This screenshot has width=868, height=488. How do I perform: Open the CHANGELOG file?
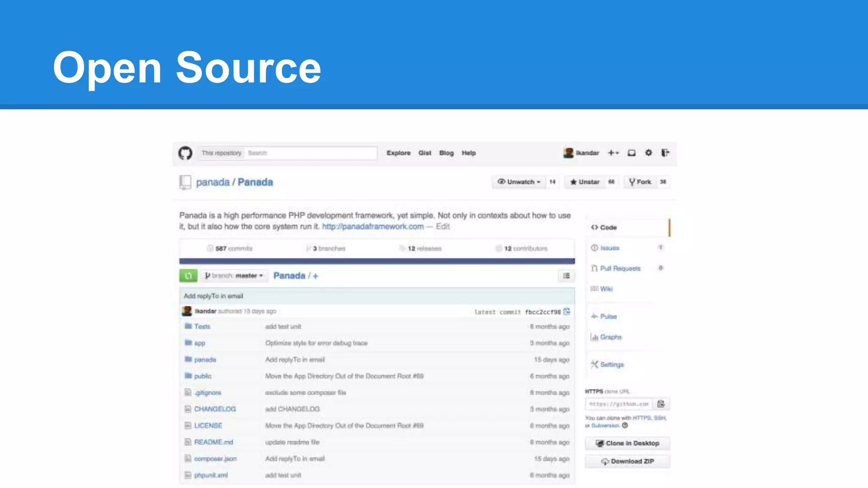215,409
